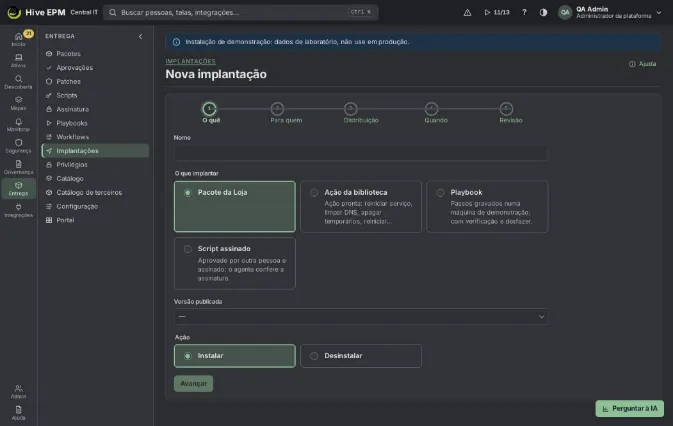Open the Monitorar bell icon
The image size is (673, 426).
tap(18, 125)
